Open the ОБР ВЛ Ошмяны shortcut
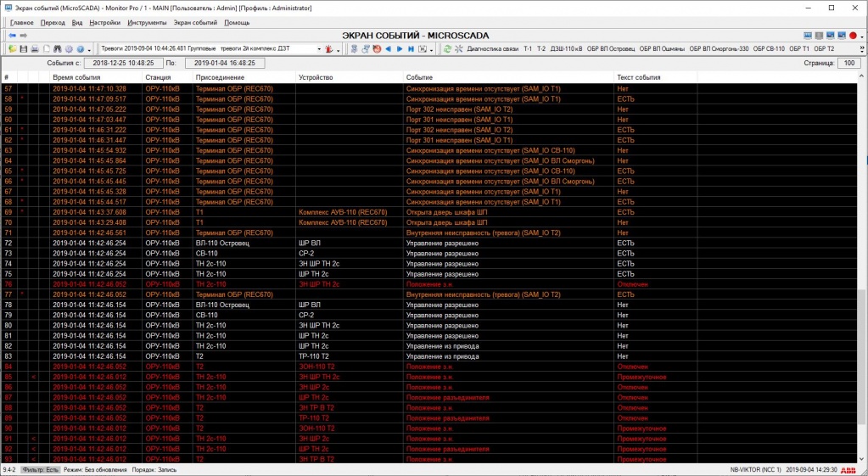This screenshot has height=476, width=868. (x=662, y=48)
